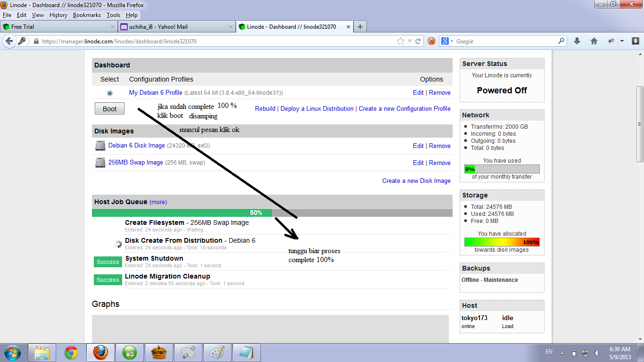Click the Boot button
Image resolution: width=644 pixels, height=362 pixels.
point(109,109)
